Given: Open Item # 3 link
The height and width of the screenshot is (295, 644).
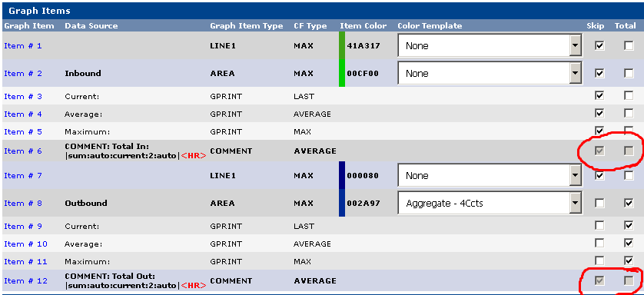Looking at the screenshot, I should tap(23, 97).
